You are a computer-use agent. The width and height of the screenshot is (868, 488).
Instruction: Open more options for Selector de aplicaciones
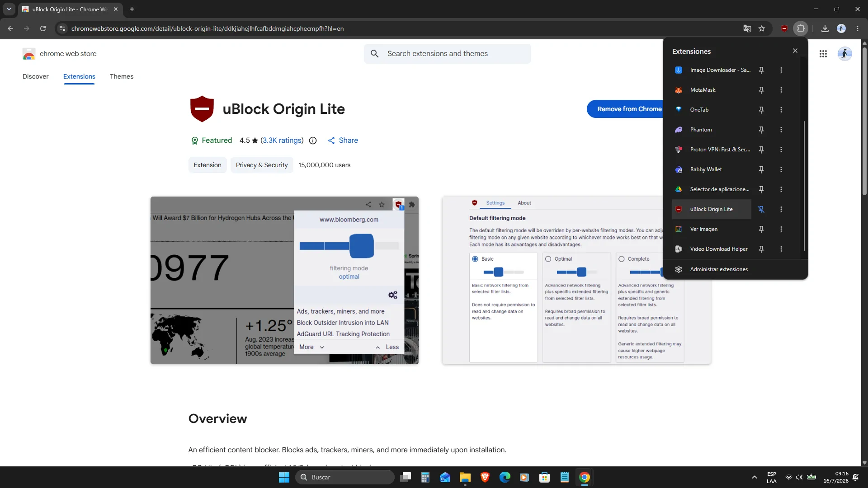point(781,189)
